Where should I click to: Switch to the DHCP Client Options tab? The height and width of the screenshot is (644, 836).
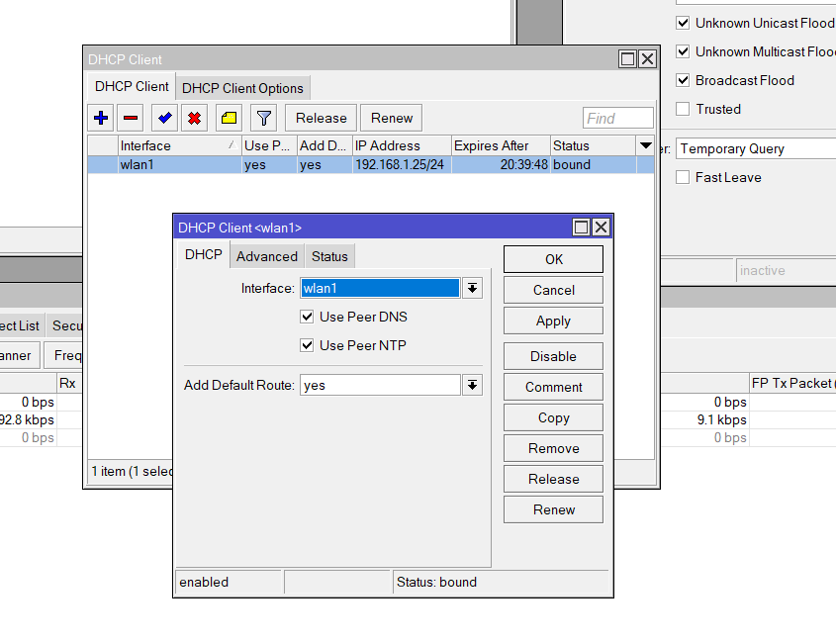click(x=242, y=88)
